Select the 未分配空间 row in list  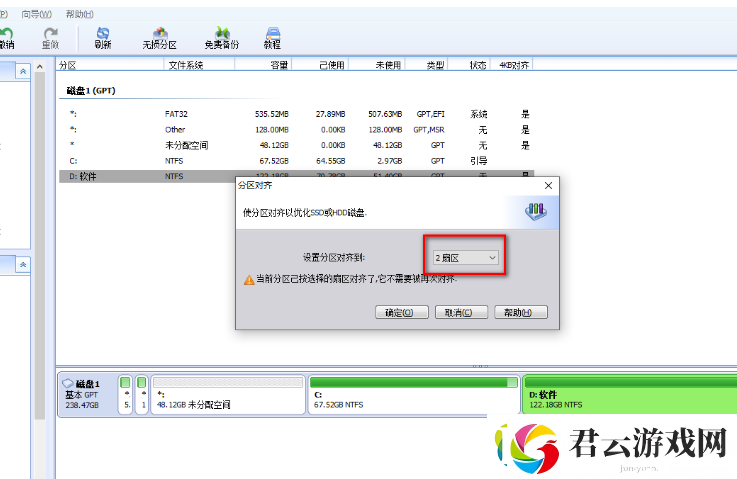pyautogui.click(x=297, y=145)
